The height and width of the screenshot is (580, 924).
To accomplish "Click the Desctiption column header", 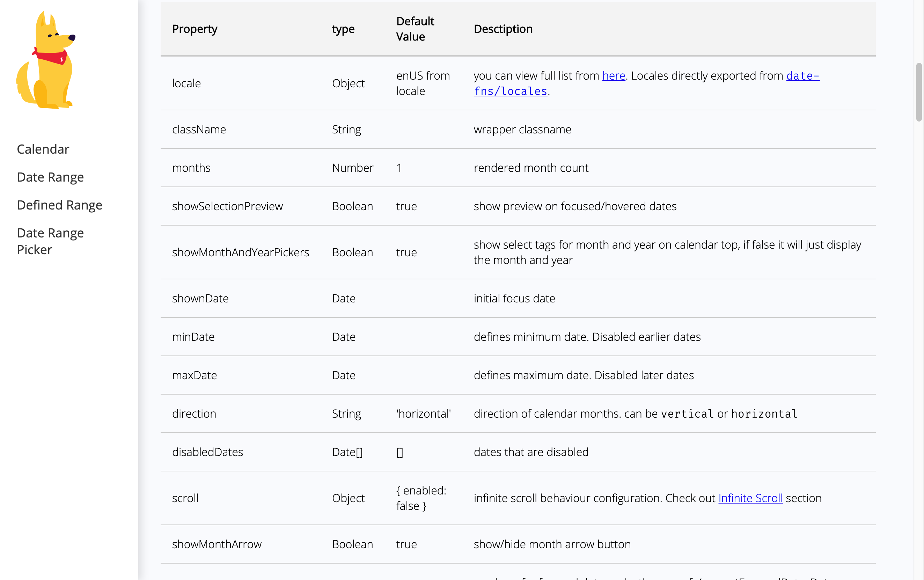I will (x=503, y=29).
